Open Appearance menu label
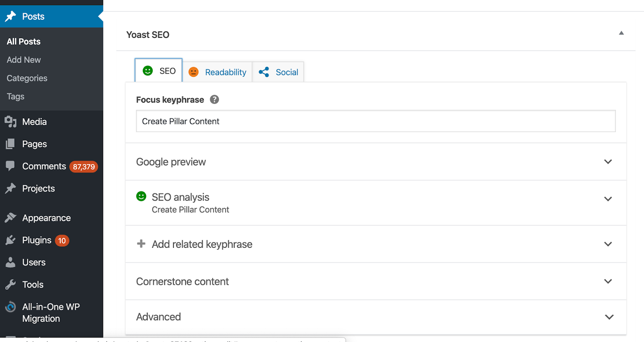This screenshot has height=342, width=644. (x=47, y=218)
